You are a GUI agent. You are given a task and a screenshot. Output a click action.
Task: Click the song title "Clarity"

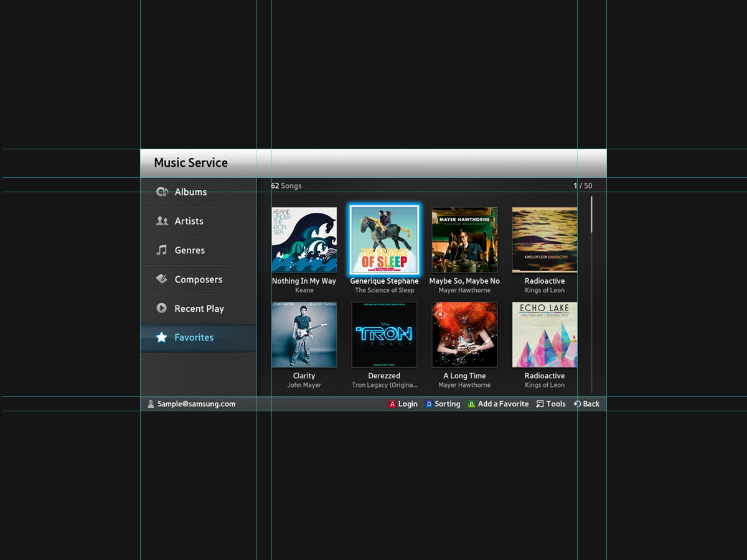(304, 376)
